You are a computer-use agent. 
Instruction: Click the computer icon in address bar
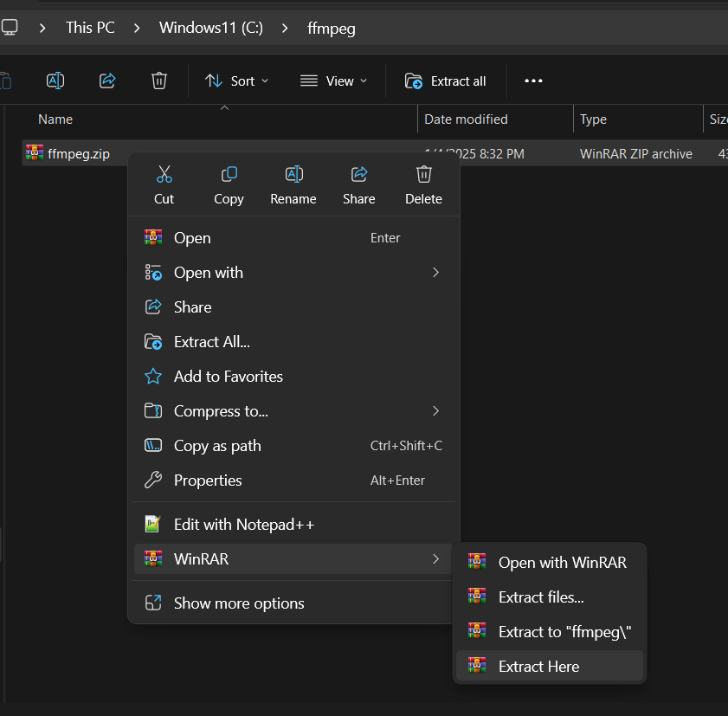pos(10,28)
